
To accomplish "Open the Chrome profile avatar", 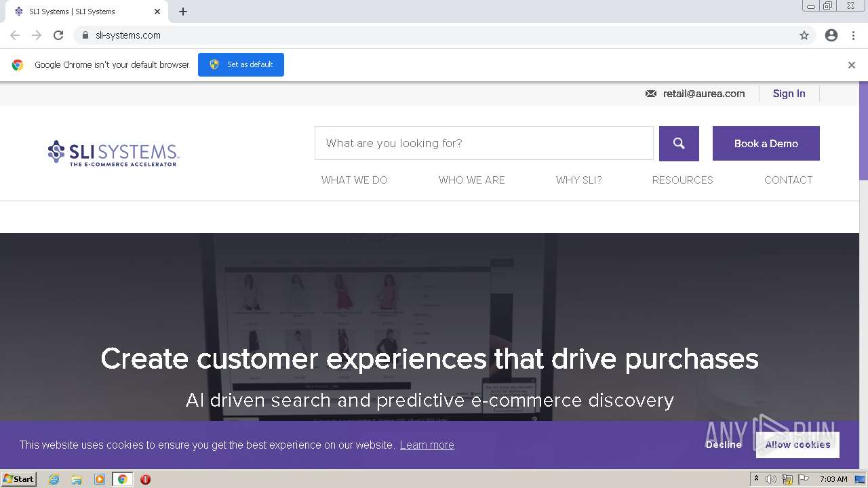I will tap(831, 35).
